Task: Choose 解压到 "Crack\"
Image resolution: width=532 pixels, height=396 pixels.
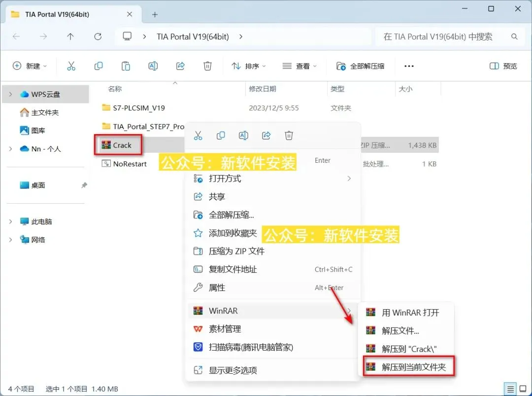Action: click(406, 349)
